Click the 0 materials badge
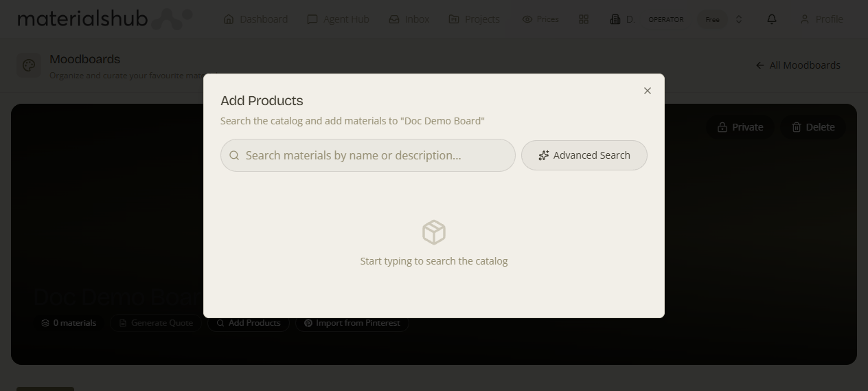This screenshot has width=868, height=391. pos(69,323)
